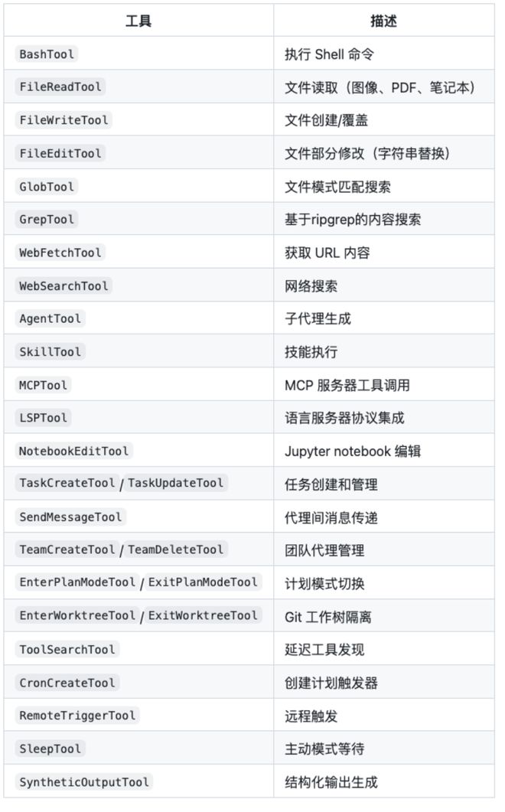Click the CronCreateTool code tag
The image size is (505, 812).
click(x=67, y=683)
